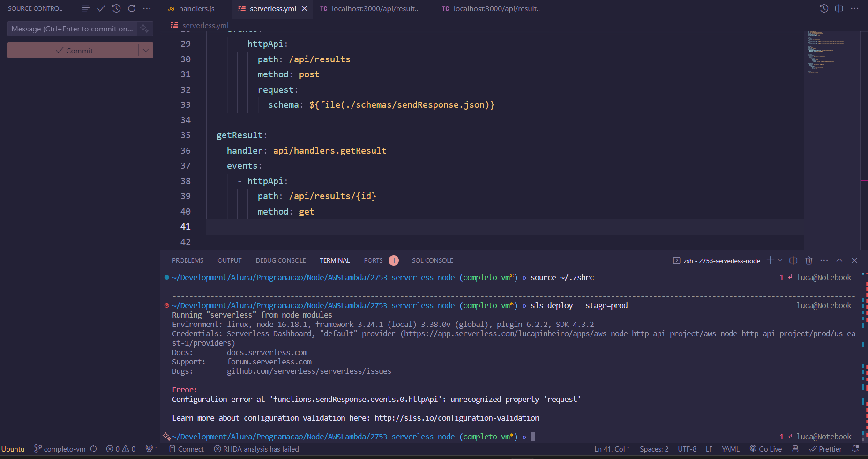Click Connect in the status bar
This screenshot has width=868, height=459.
pyautogui.click(x=187, y=449)
